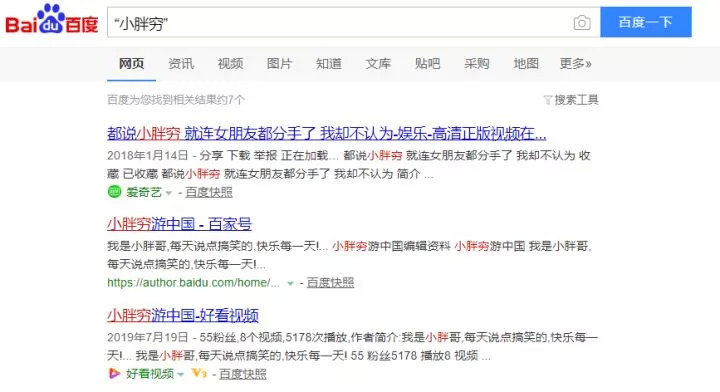Expand the 好看视频 source dropdown arrow

(181, 375)
